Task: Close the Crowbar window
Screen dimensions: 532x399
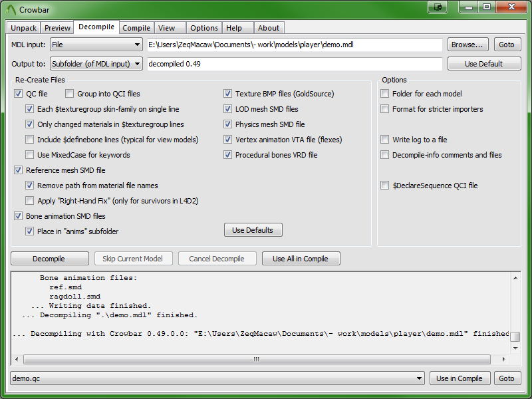Action: point(511,7)
